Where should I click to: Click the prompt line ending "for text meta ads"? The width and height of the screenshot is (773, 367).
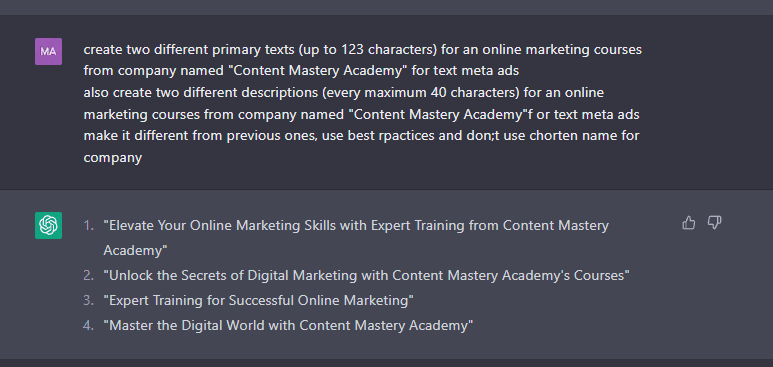[301, 71]
